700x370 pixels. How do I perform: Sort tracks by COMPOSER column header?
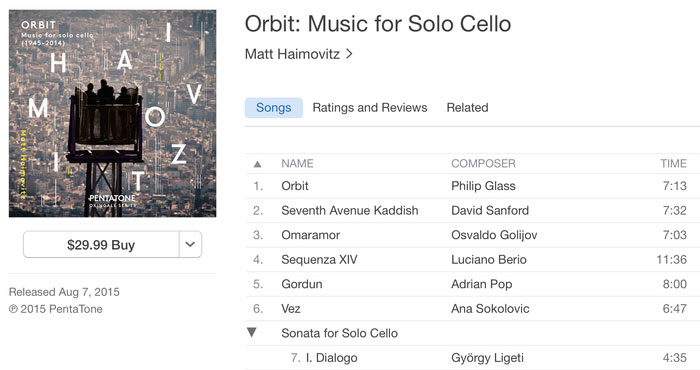coord(483,164)
